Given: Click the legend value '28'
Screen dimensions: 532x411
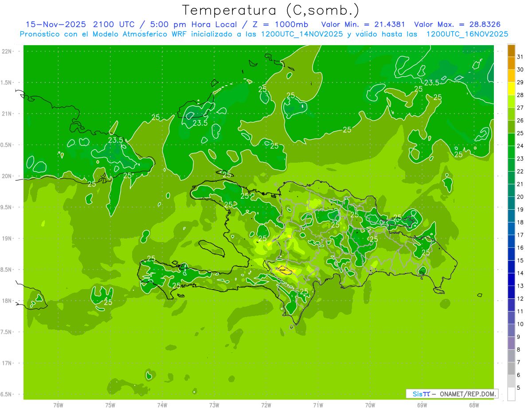Looking at the screenshot, I should click(x=520, y=95).
